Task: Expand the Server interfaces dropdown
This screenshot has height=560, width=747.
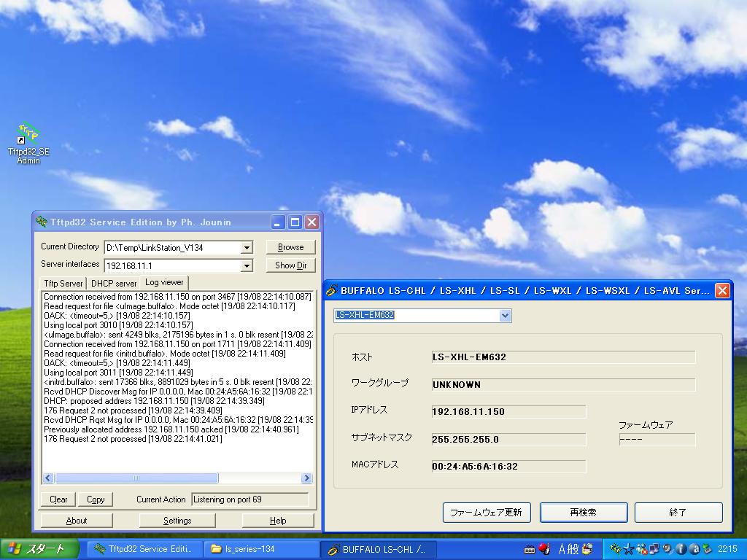Action: [247, 265]
